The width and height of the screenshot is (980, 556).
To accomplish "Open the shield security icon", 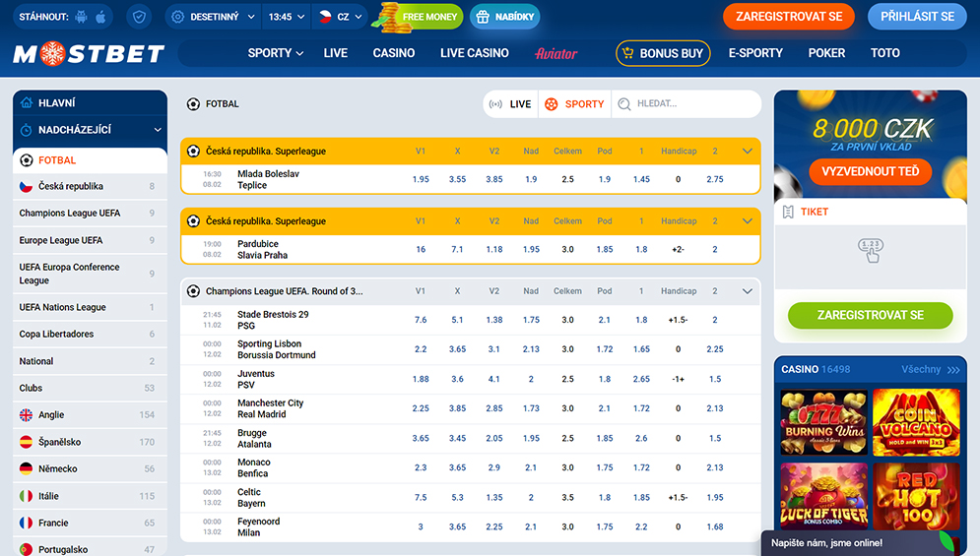I will point(140,17).
